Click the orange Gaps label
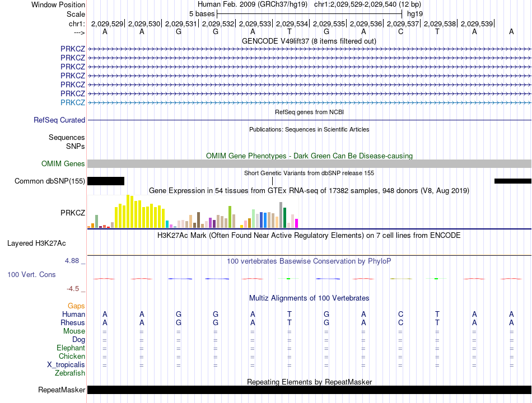The height and width of the screenshot is (403, 532). (x=76, y=306)
